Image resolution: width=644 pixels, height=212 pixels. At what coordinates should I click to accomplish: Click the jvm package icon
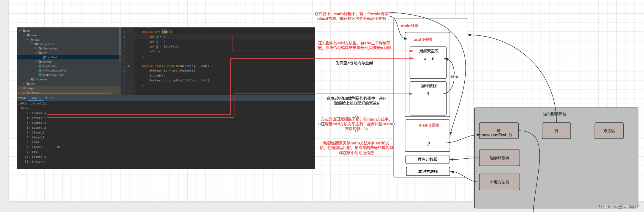coord(40,53)
